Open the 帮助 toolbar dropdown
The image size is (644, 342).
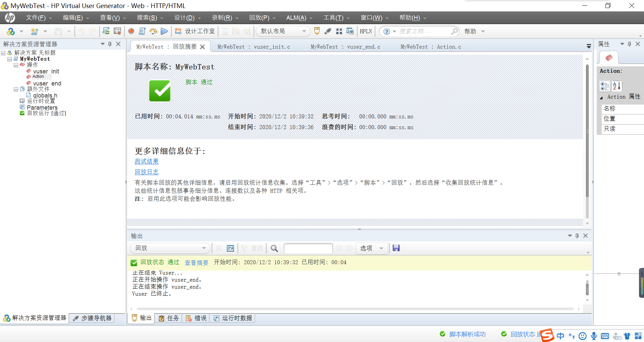click(475, 31)
